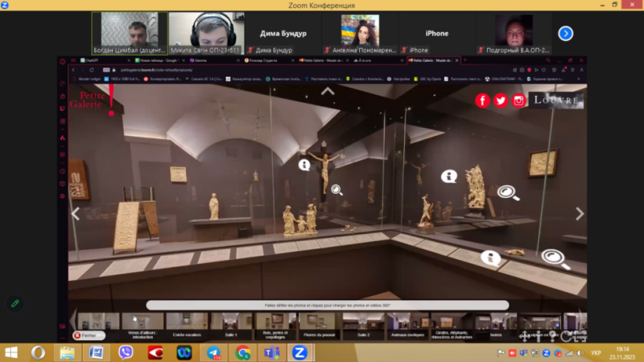Image resolution: width=644 pixels, height=362 pixels.
Task: Open the 'Настройки' bookmark
Action: (x=398, y=79)
